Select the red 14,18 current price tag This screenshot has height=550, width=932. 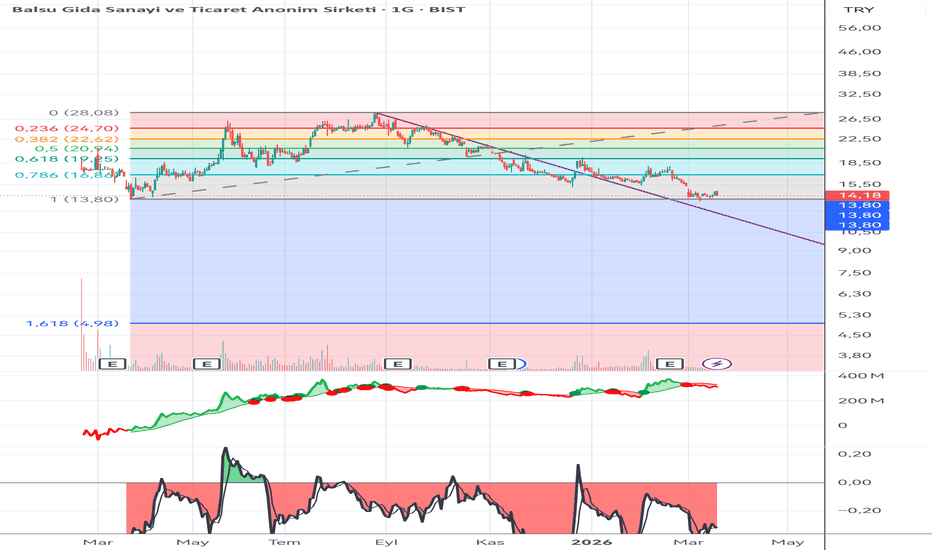point(857,195)
